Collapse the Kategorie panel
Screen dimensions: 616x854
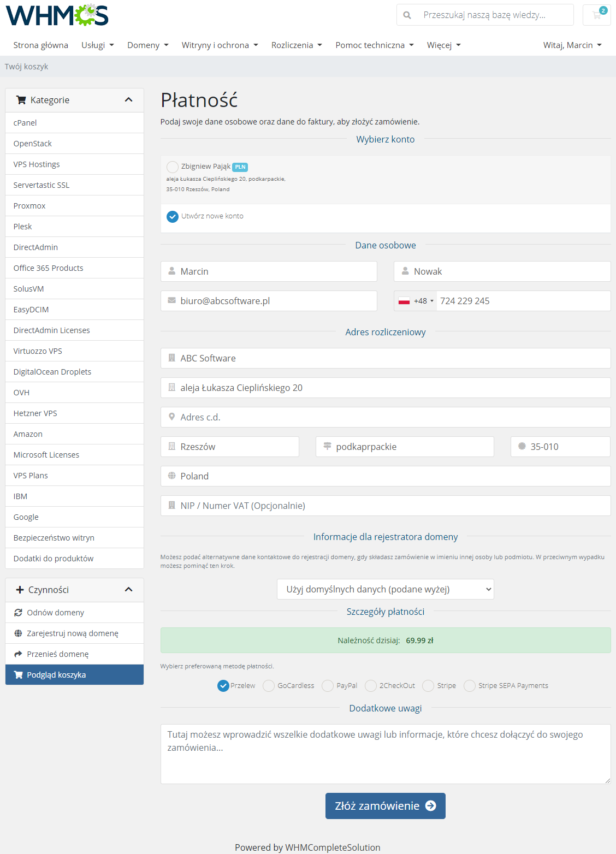[x=129, y=100]
